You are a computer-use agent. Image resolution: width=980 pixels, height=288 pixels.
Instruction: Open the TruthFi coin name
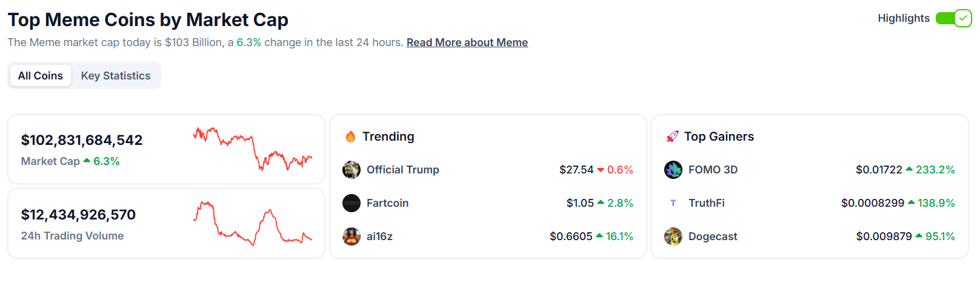(707, 203)
